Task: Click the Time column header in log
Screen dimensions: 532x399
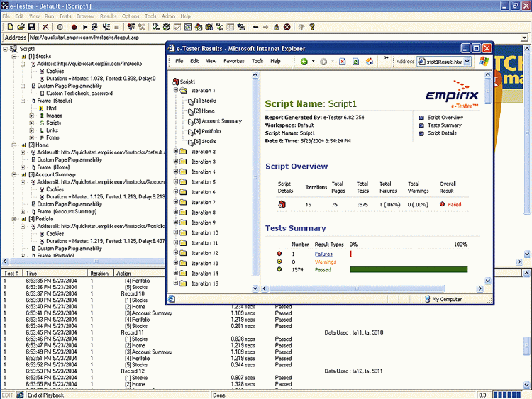Action: (x=55, y=273)
